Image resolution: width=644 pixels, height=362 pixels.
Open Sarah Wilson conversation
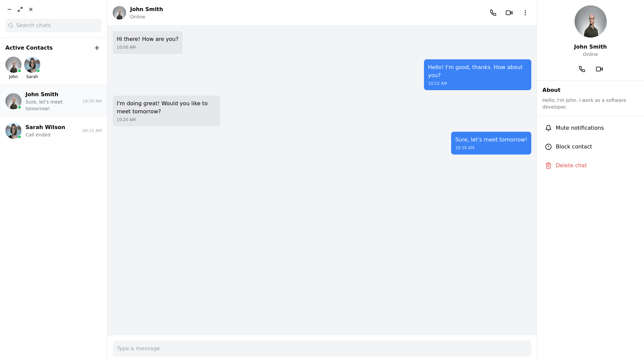[x=53, y=131]
